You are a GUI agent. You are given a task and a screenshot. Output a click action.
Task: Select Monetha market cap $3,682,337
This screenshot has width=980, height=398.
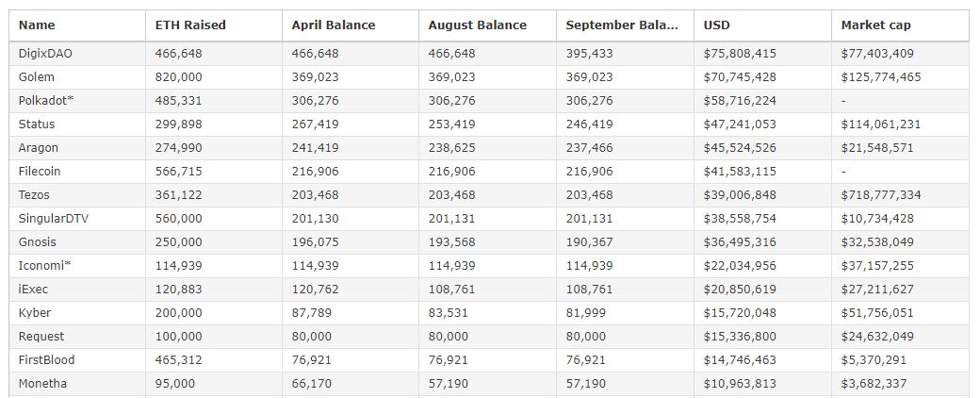(874, 384)
